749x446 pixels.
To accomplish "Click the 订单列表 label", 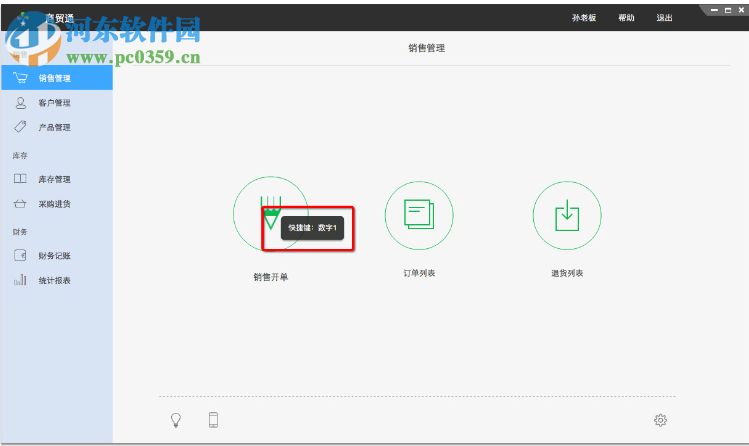I will tap(419, 273).
